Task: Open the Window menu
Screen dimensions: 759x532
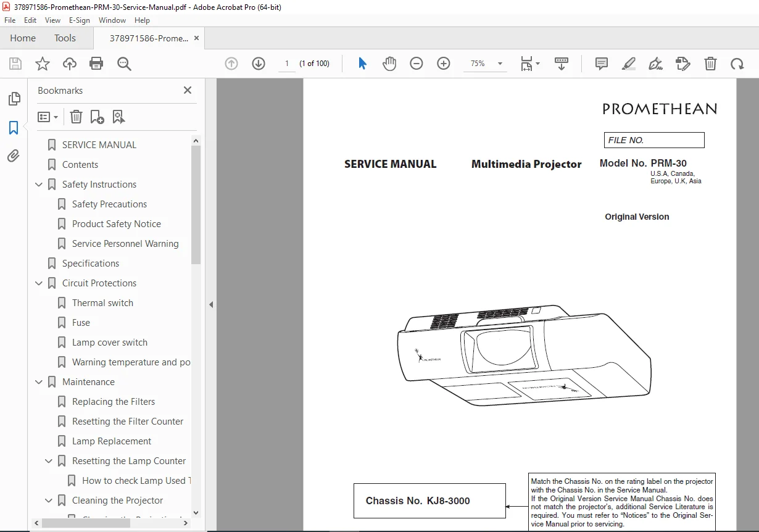Action: point(112,20)
